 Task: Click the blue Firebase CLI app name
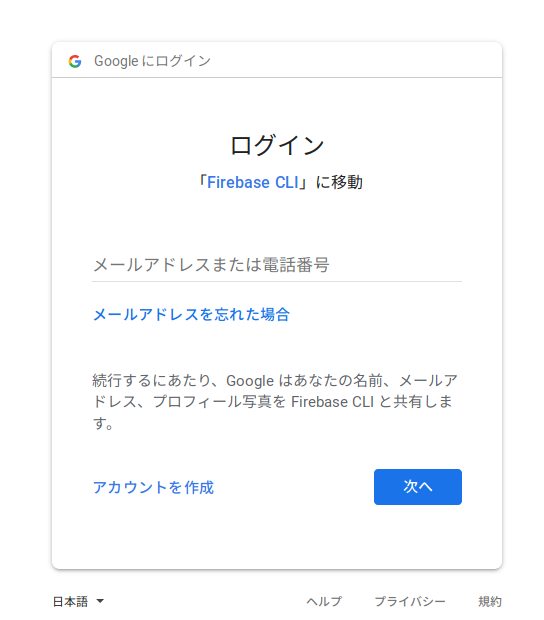tap(253, 182)
